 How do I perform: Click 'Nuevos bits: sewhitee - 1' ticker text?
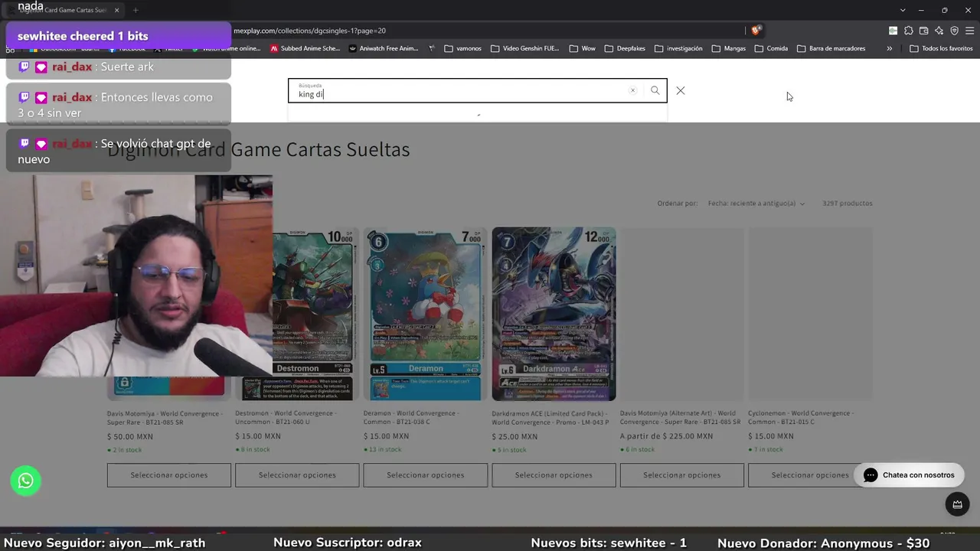609,543
